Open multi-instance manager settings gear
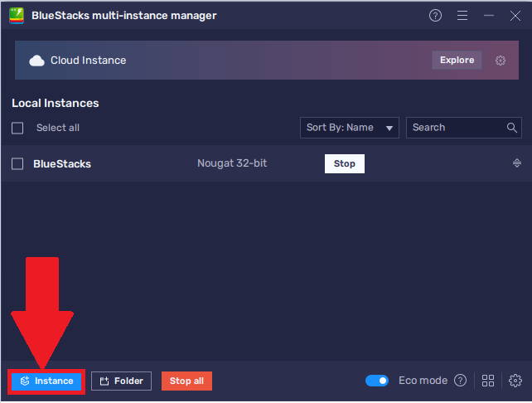The height and width of the screenshot is (403, 532). pyautogui.click(x=515, y=381)
